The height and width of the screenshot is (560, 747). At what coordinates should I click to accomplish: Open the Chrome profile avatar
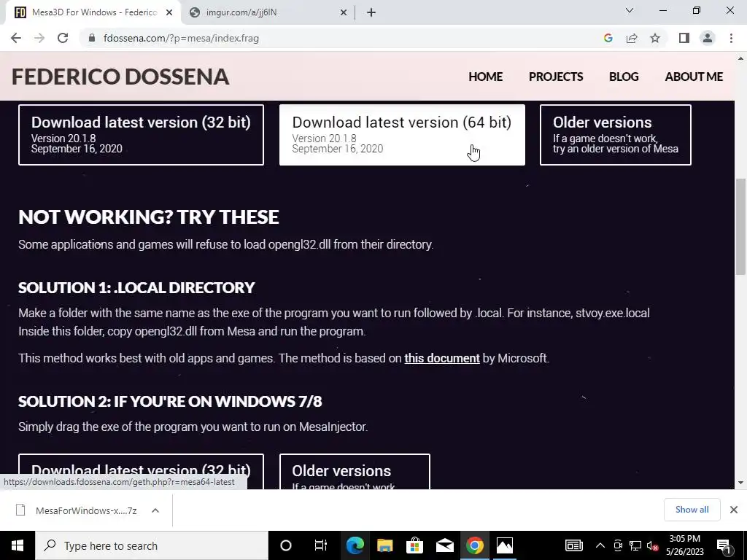coord(708,38)
